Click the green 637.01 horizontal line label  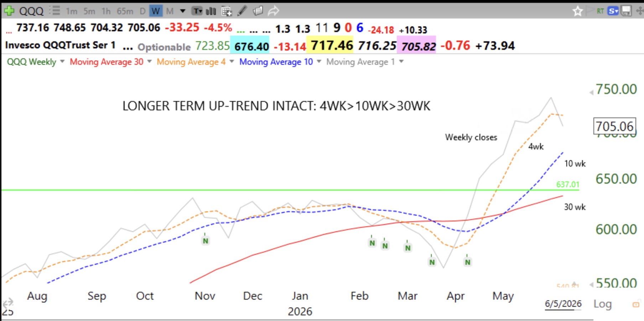[568, 184]
